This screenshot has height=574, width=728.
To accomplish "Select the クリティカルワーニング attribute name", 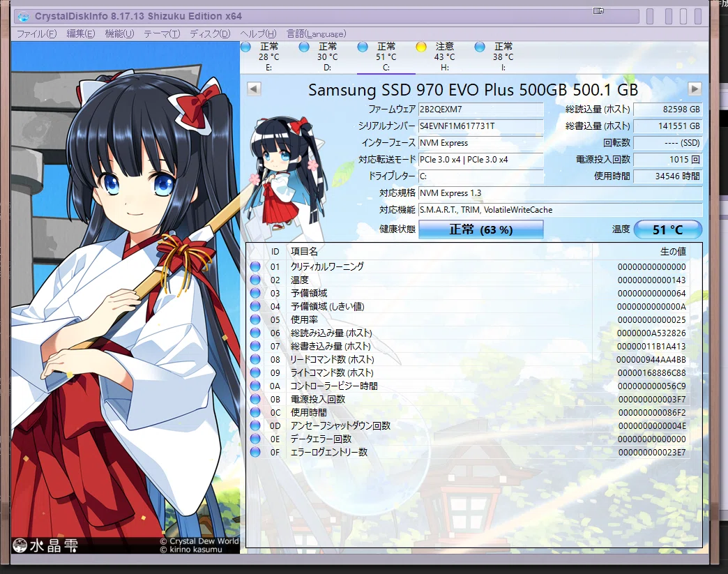I will [327, 266].
